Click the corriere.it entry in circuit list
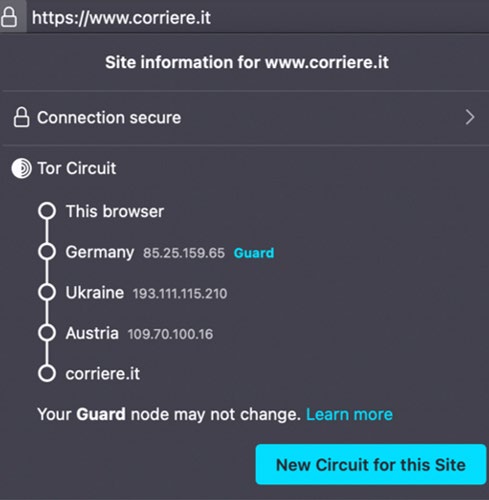The image size is (489, 500). tap(103, 374)
